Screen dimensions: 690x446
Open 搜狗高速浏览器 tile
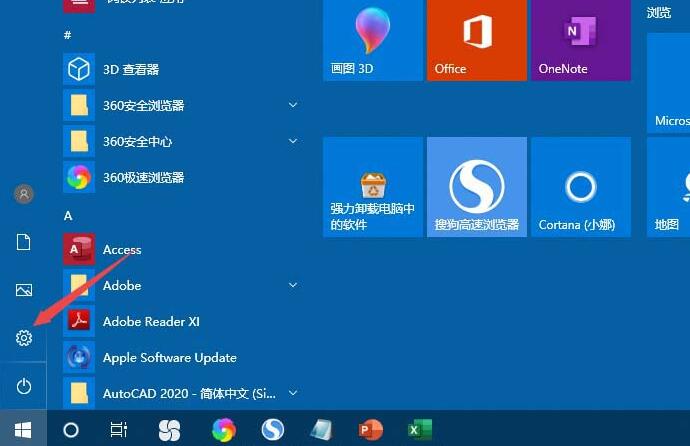pos(477,187)
